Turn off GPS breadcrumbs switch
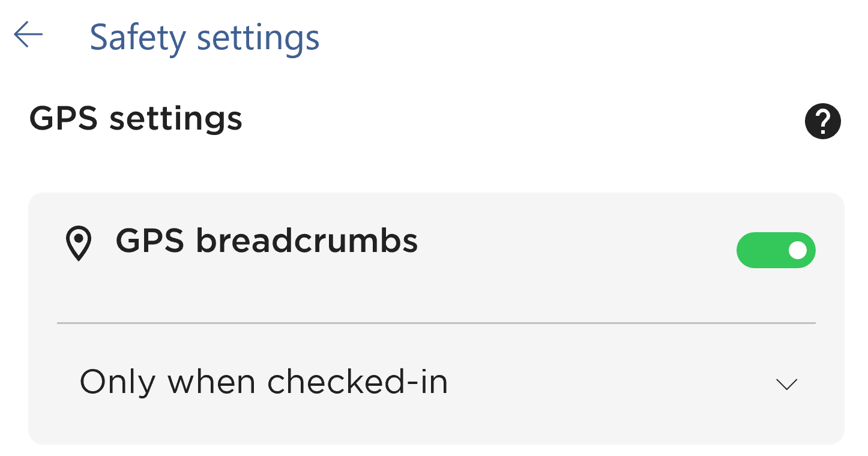 (776, 250)
